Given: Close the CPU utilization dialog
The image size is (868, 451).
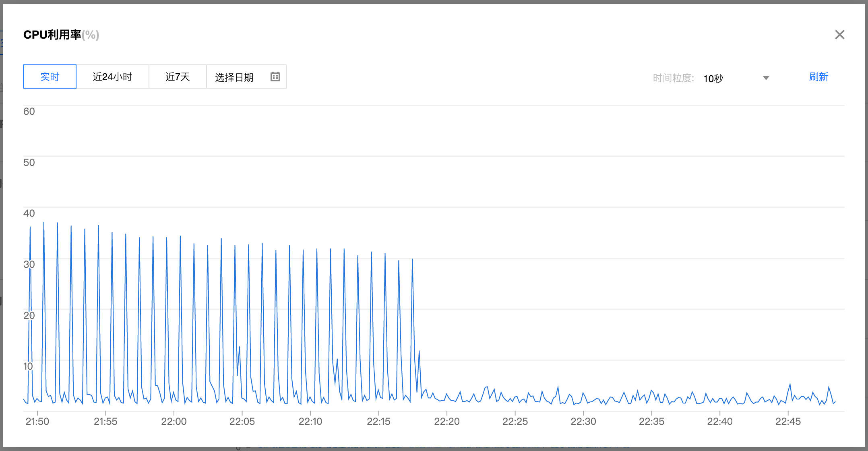Looking at the screenshot, I should (x=839, y=35).
